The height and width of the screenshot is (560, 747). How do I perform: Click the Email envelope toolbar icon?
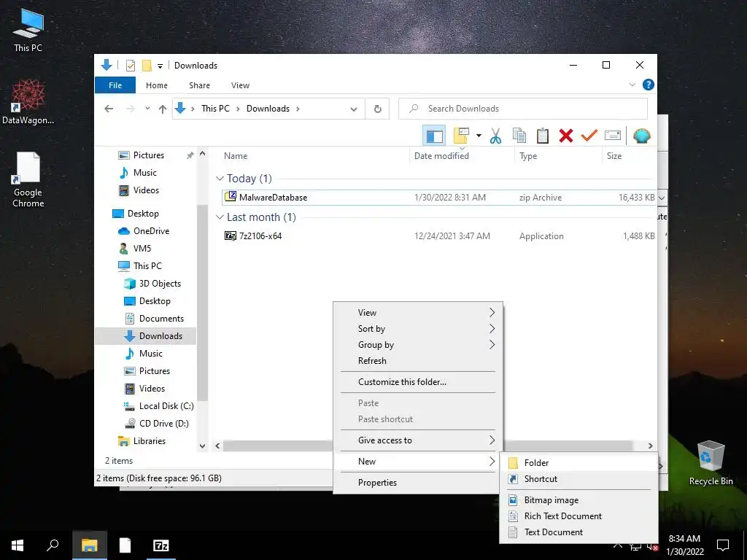tap(613, 136)
